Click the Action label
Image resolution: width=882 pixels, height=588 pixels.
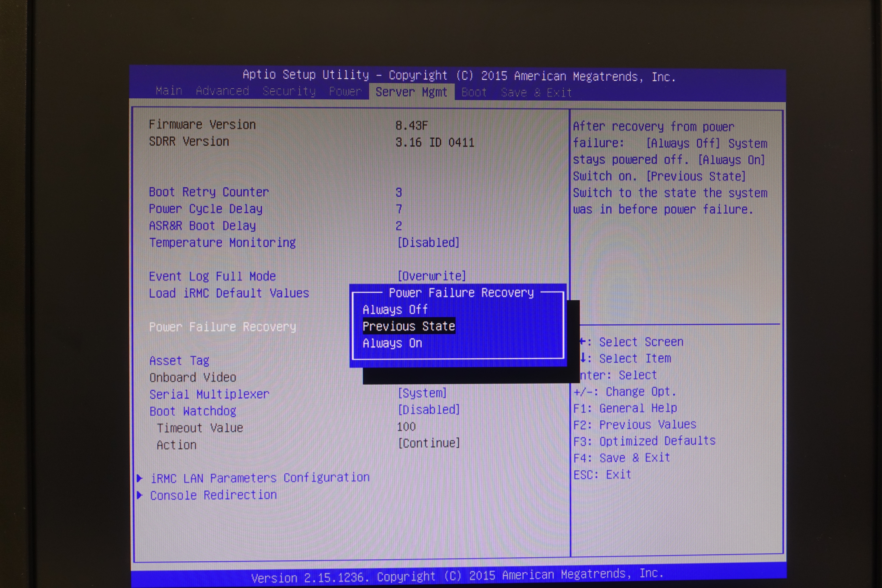(176, 445)
